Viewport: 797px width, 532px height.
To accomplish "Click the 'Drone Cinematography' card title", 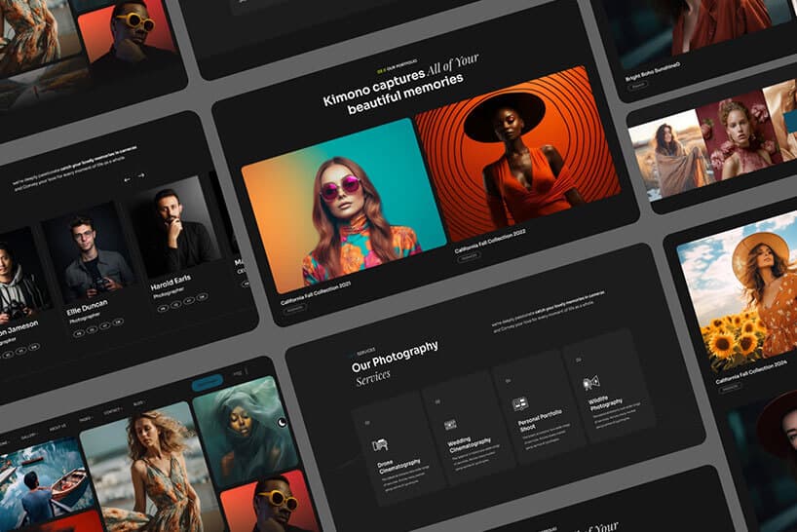I will point(399,466).
